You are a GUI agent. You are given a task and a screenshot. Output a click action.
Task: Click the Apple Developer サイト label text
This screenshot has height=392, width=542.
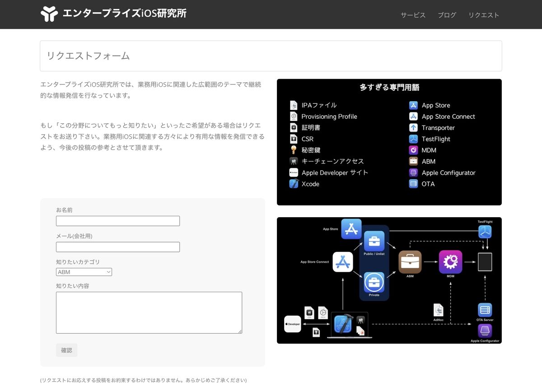pos(335,173)
